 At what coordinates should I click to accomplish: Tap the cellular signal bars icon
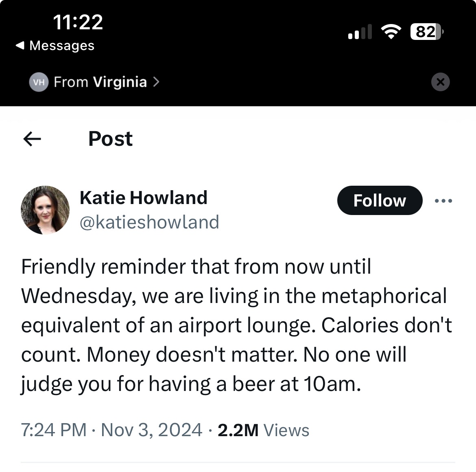click(x=360, y=32)
